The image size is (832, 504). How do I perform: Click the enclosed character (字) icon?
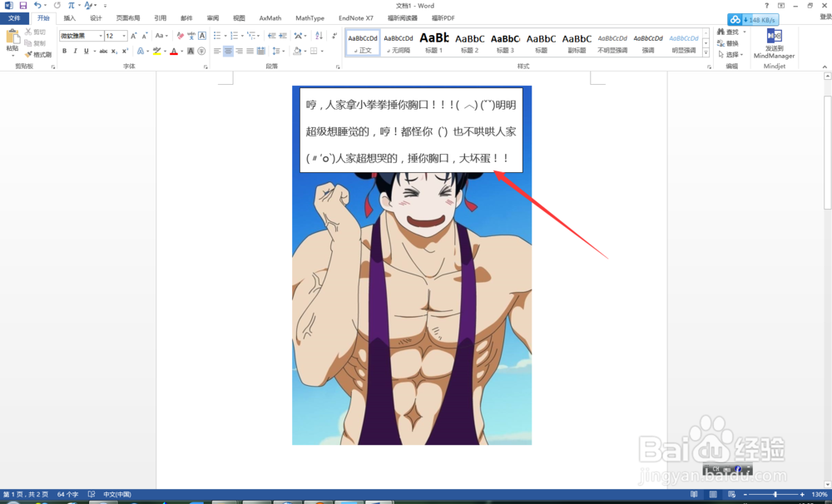tap(201, 51)
